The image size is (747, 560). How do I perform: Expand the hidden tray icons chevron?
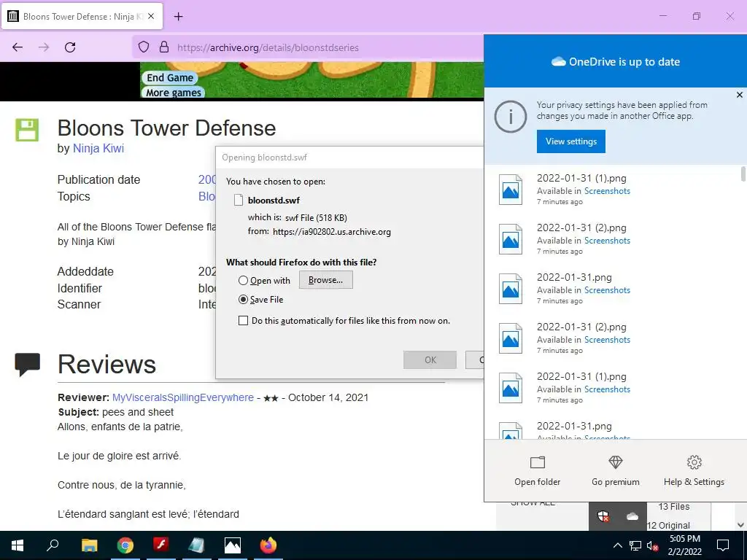click(x=617, y=545)
